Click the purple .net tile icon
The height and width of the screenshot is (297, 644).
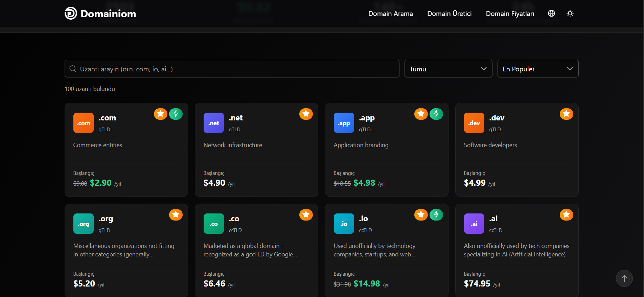click(x=214, y=123)
